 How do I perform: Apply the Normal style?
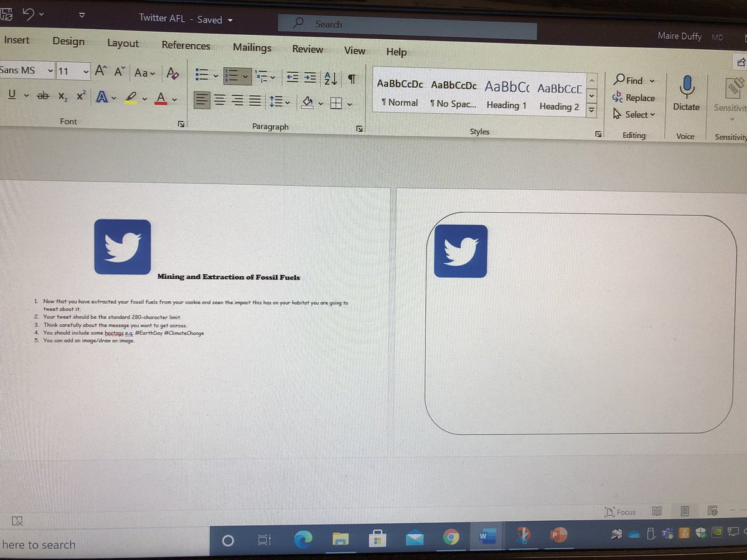click(x=400, y=93)
